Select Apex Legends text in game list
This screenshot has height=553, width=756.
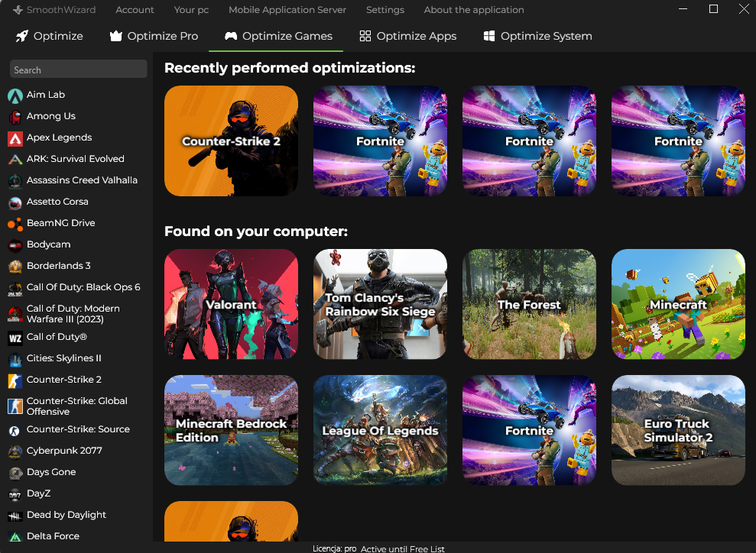pos(60,137)
